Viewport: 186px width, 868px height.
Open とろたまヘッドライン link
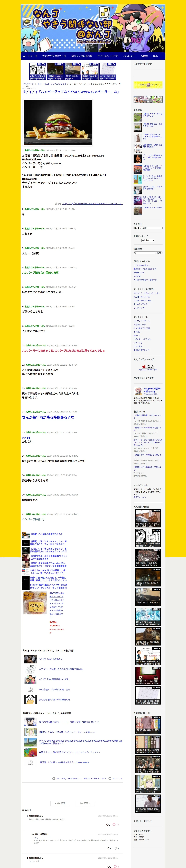(142, 339)
